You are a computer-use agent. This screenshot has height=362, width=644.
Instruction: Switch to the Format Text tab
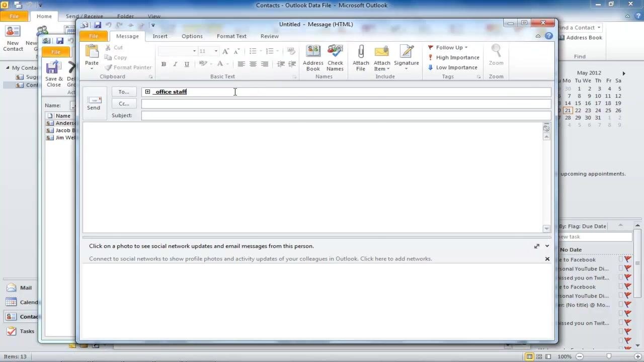[231, 36]
